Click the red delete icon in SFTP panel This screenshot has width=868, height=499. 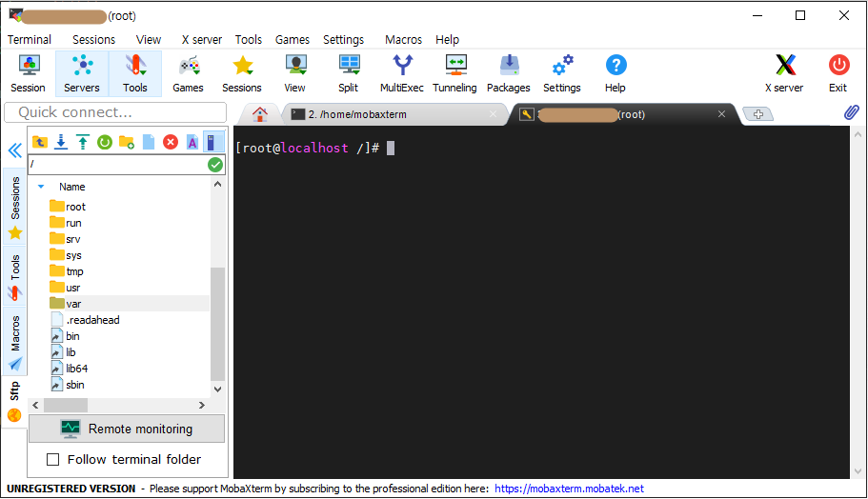[171, 142]
